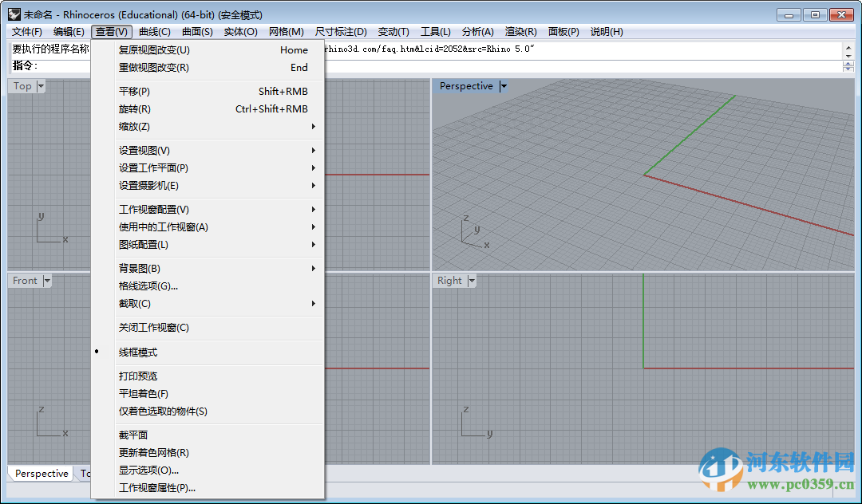Open 显示选项(O)... settings

pyautogui.click(x=208, y=470)
